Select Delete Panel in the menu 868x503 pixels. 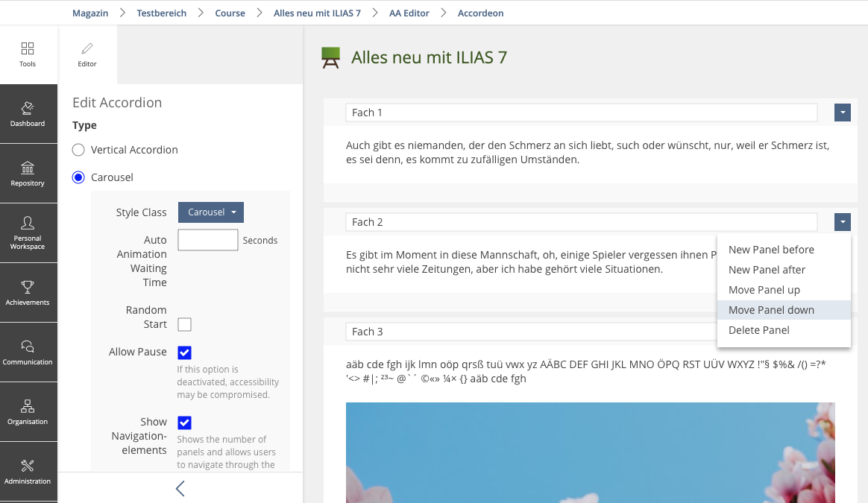758,330
